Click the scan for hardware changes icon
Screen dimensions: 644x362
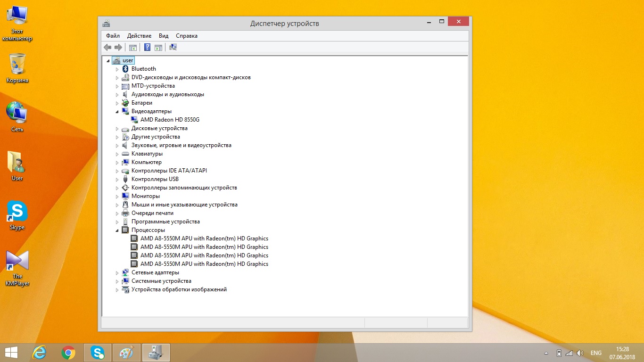pyautogui.click(x=173, y=47)
